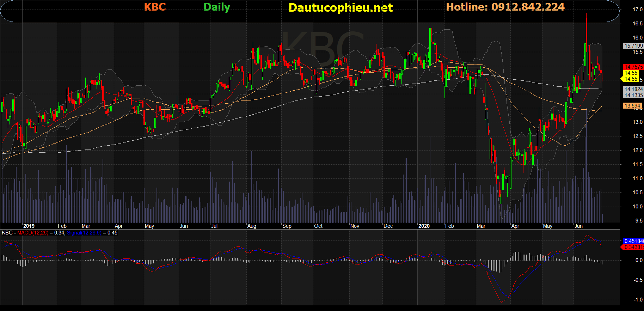This screenshot has height=311, width=644.
Task: Select the Jul label on time axis
Action: coord(214,226)
